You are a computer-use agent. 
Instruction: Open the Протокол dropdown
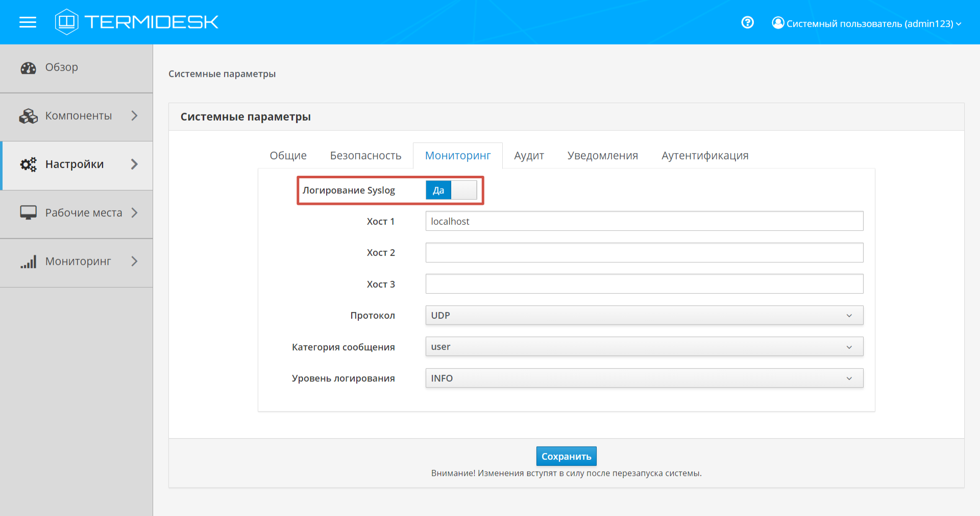(x=644, y=315)
